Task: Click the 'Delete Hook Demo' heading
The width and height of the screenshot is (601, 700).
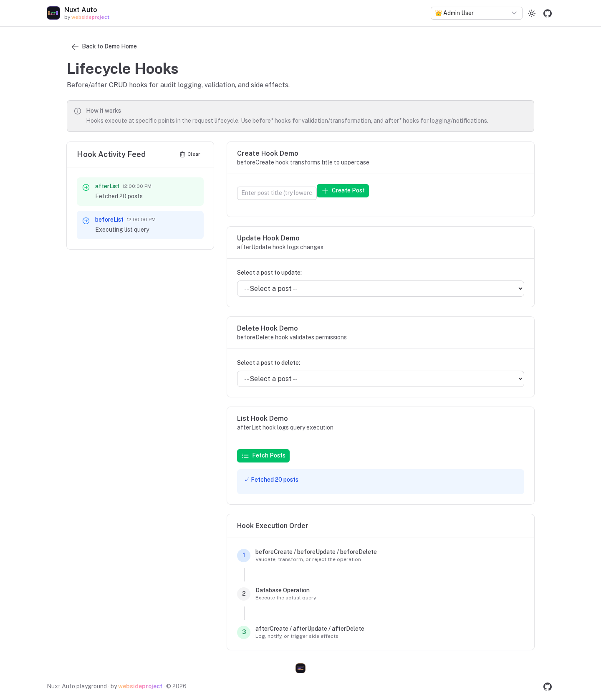Action: coord(268,329)
